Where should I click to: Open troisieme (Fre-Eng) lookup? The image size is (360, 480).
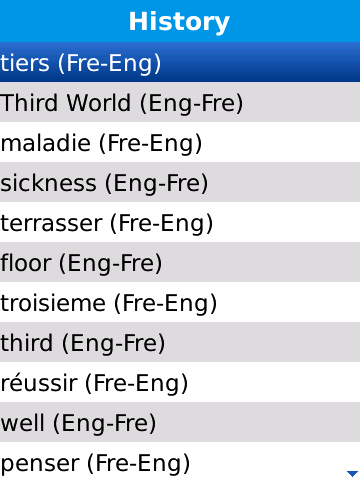180,302
